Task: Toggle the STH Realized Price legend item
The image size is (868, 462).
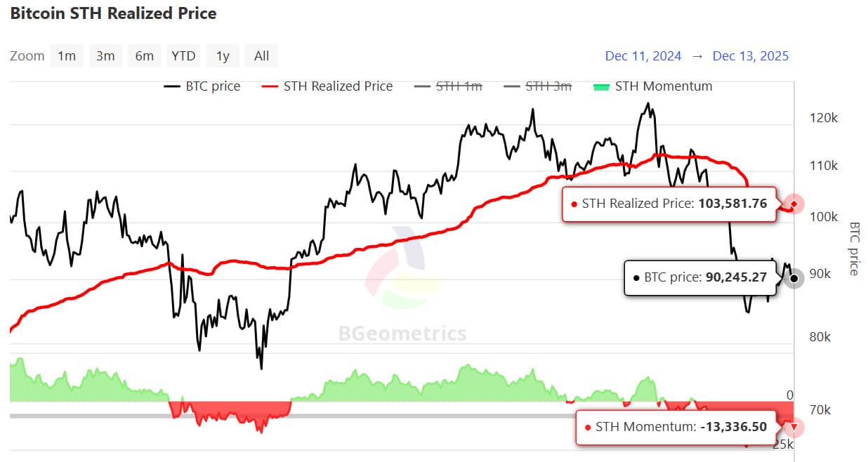Action: [x=327, y=86]
